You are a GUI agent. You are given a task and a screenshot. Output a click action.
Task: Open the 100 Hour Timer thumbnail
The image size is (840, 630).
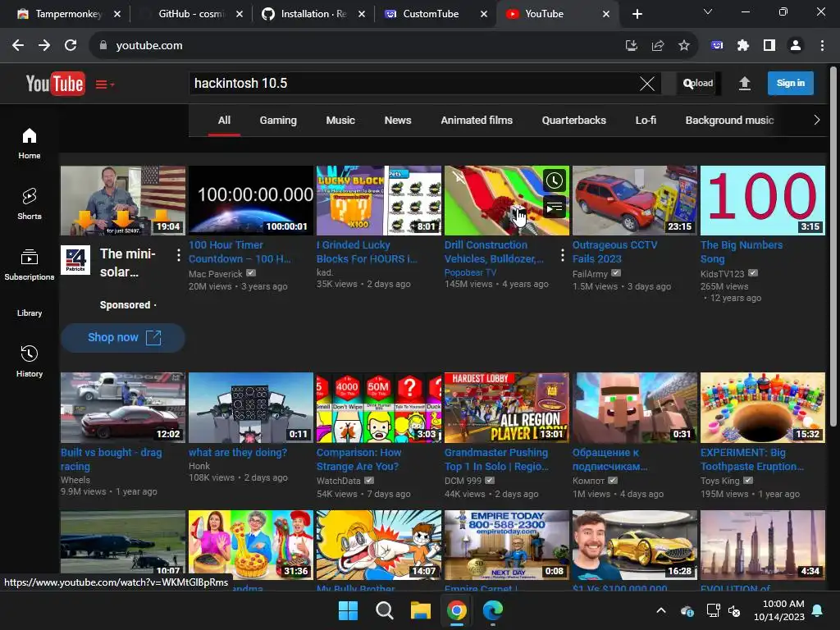tap(251, 200)
